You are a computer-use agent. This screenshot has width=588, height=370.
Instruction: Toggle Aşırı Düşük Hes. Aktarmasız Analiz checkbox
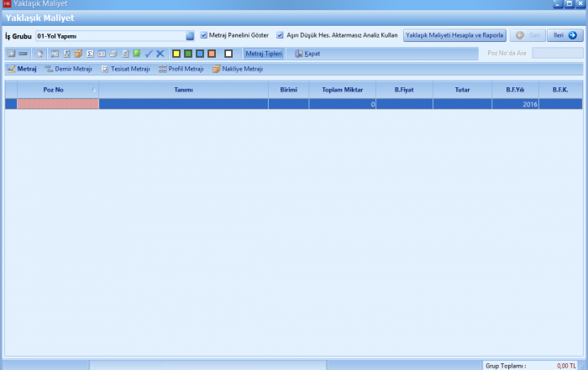coord(281,35)
